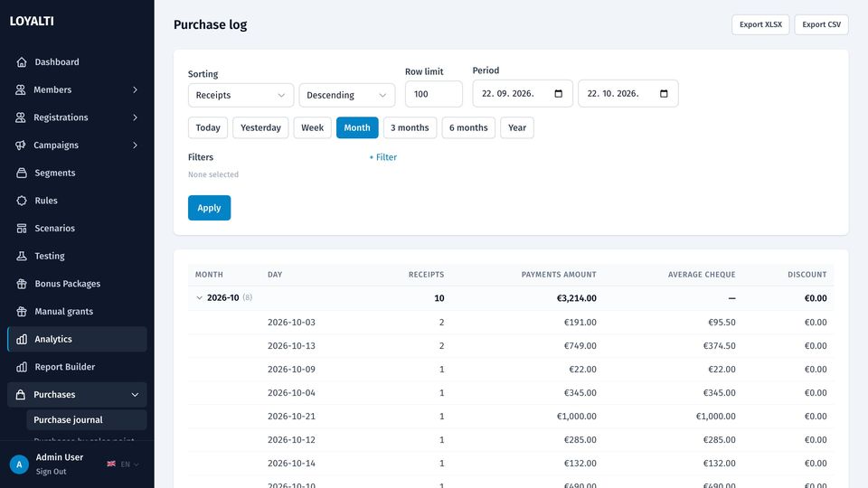Click the €374.50 average cheque cell
This screenshot has height=488, width=868.
point(719,346)
